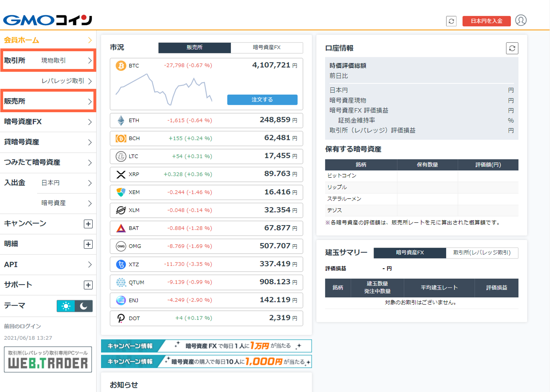The width and height of the screenshot is (550, 392).
Task: Open 販売所 sidebar chevron
Action: [x=90, y=101]
